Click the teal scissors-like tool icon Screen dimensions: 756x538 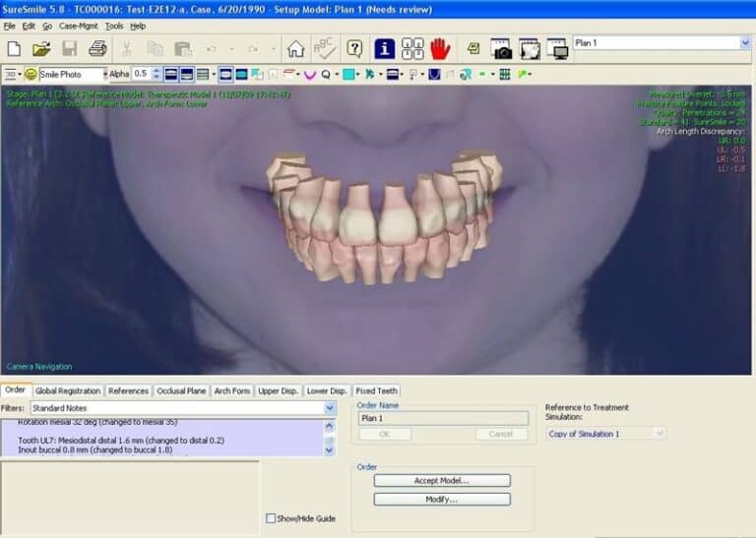pos(369,74)
